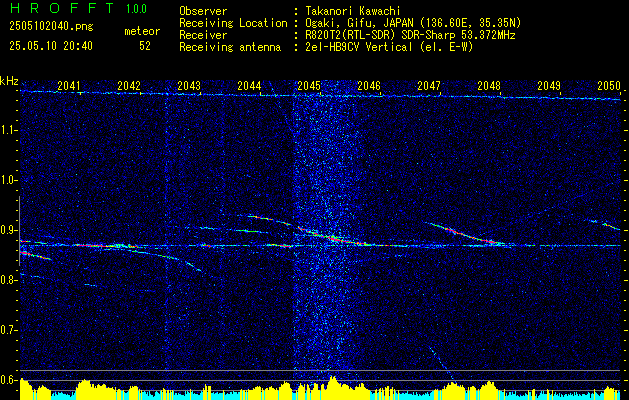Click the Receiver label
Image resolution: width=629 pixels, height=400 pixels.
tap(203, 35)
